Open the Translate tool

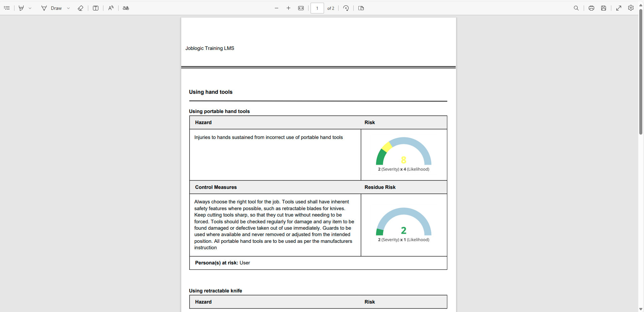click(126, 8)
